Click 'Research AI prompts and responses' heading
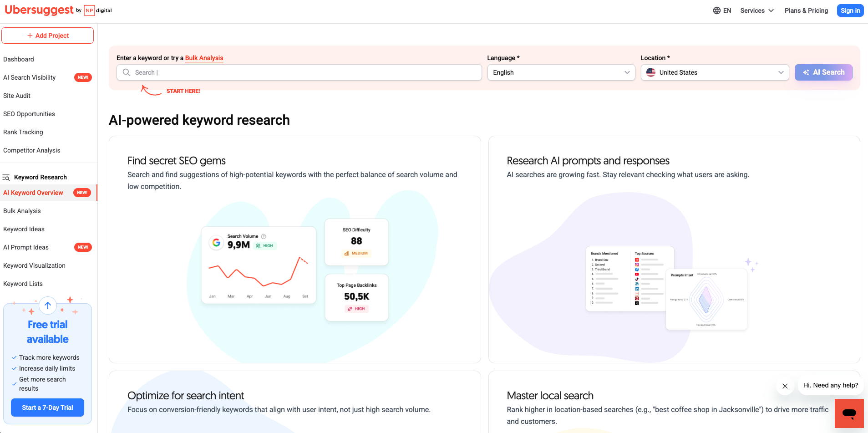 click(588, 161)
